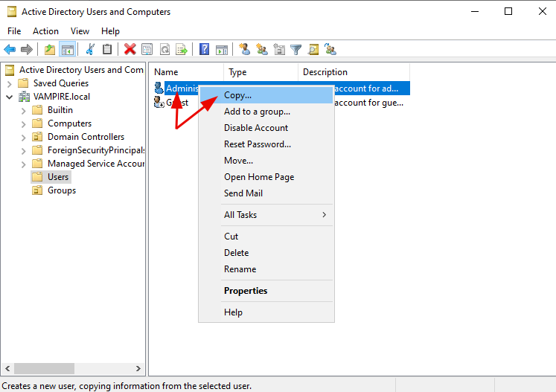Sort the list by the Description column header
Image resolution: width=556 pixels, height=392 pixels.
click(354, 72)
